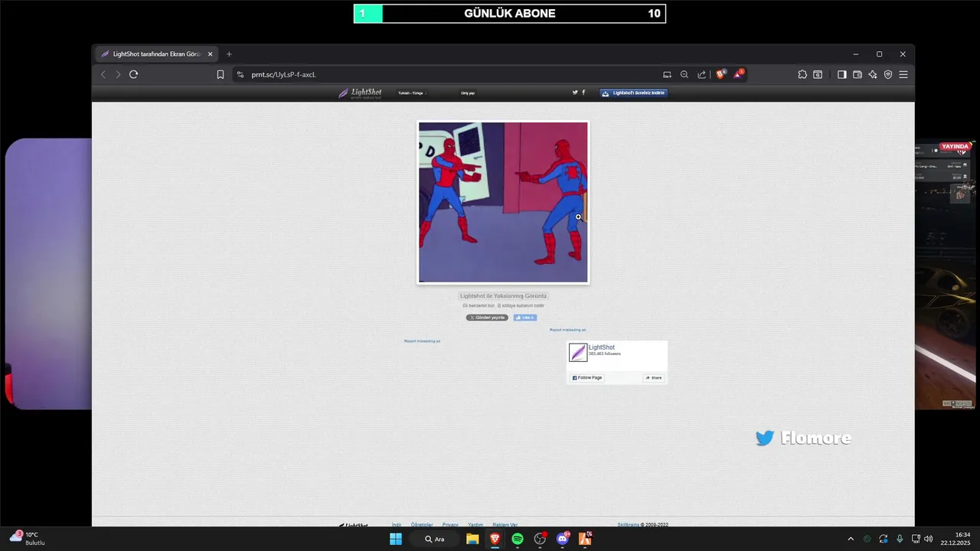The image size is (980, 551).
Task: Click the microphone icon in system tray
Action: tap(900, 539)
